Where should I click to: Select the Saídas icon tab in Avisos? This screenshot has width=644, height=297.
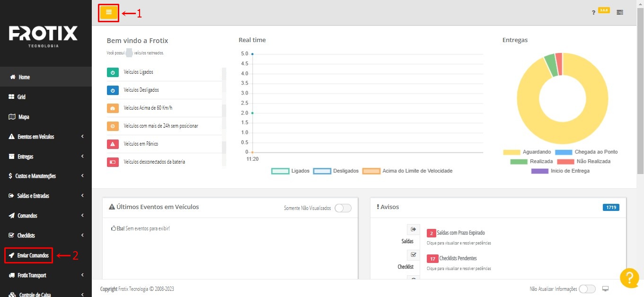(413, 229)
